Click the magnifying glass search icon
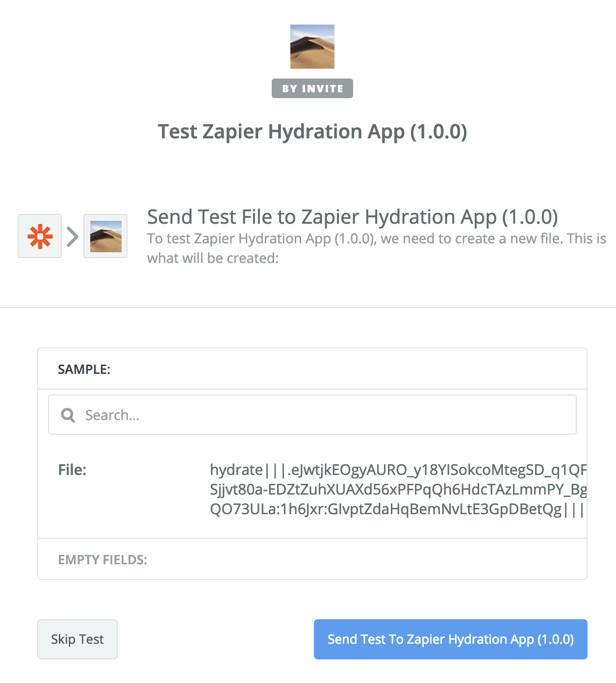Viewport: 616px width, 683px height. tap(68, 415)
